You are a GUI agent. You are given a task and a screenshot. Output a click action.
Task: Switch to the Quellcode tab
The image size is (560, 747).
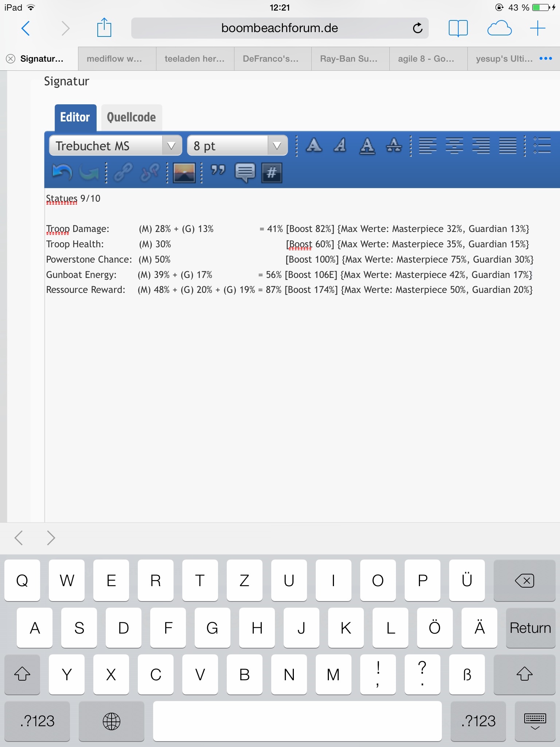coord(131,117)
